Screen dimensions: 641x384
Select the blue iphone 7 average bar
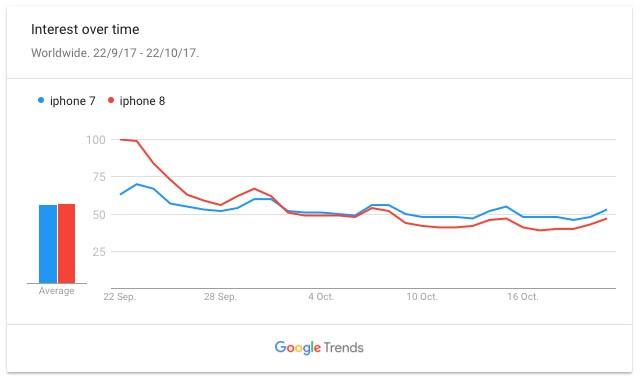tap(48, 244)
